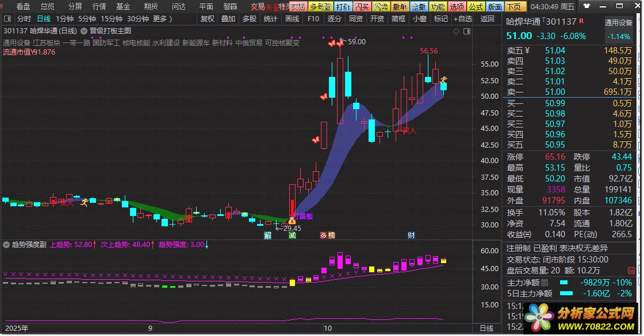
Task: Open the 行情 menu
Action: [99, 6]
